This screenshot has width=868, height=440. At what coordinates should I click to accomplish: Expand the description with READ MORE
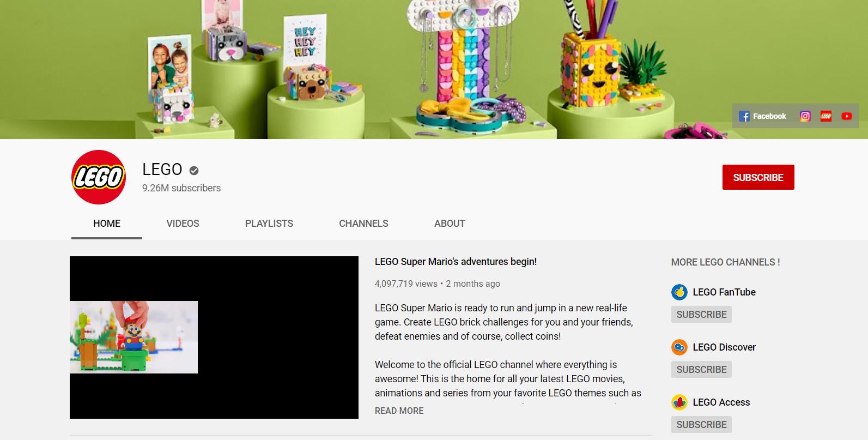pyautogui.click(x=399, y=411)
